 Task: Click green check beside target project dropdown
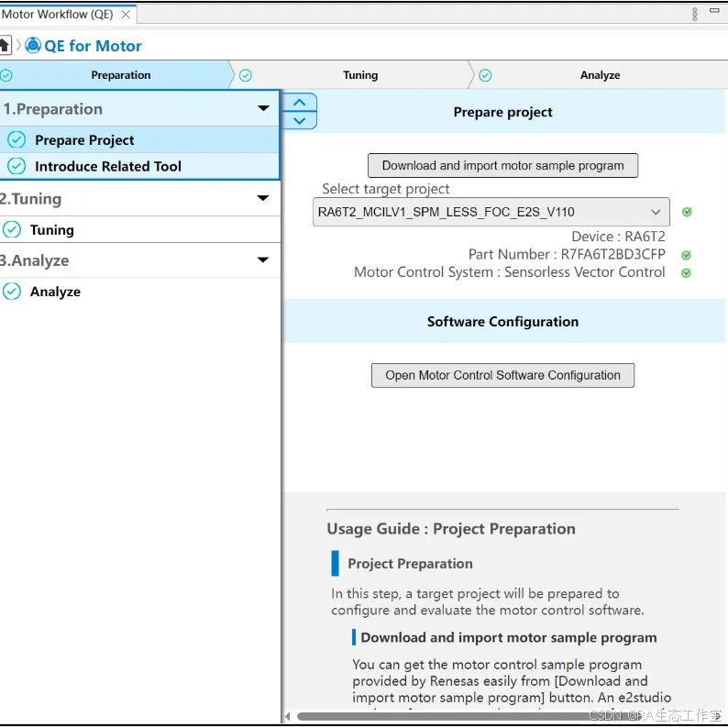point(687,212)
